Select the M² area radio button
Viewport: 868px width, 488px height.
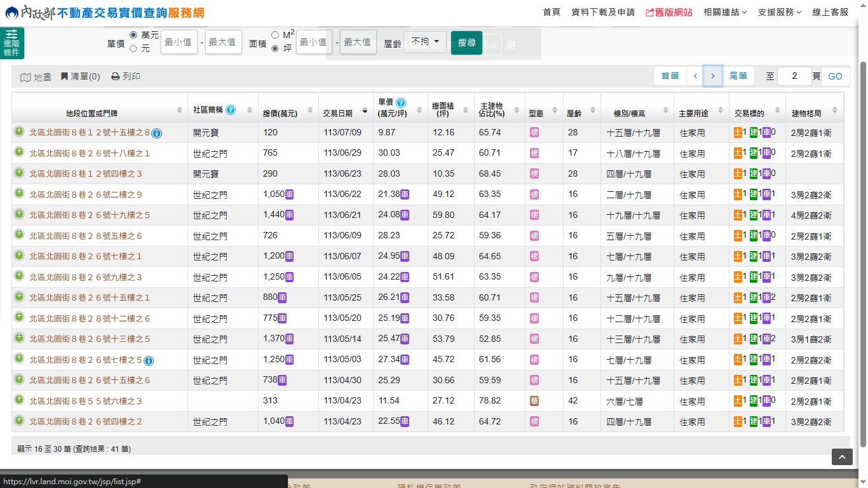(x=275, y=34)
